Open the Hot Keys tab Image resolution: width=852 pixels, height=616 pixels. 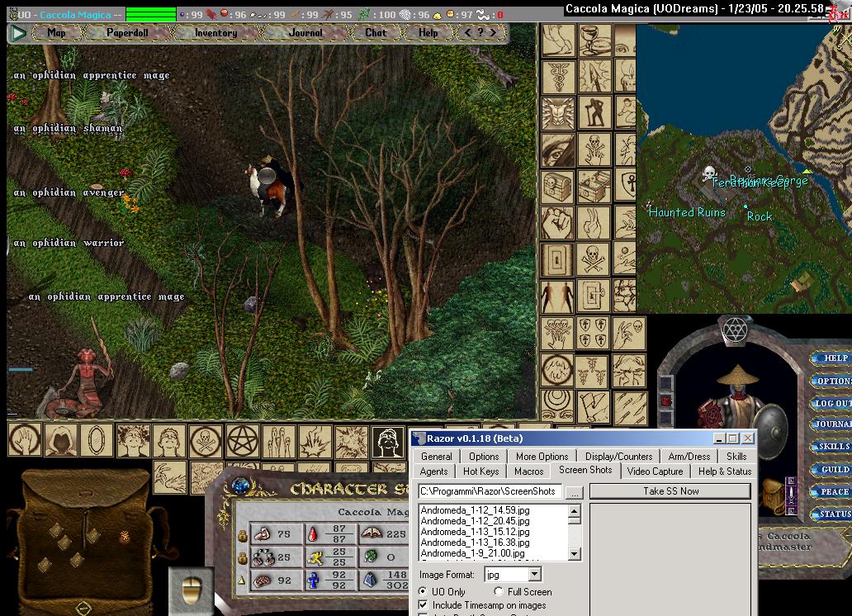(480, 471)
